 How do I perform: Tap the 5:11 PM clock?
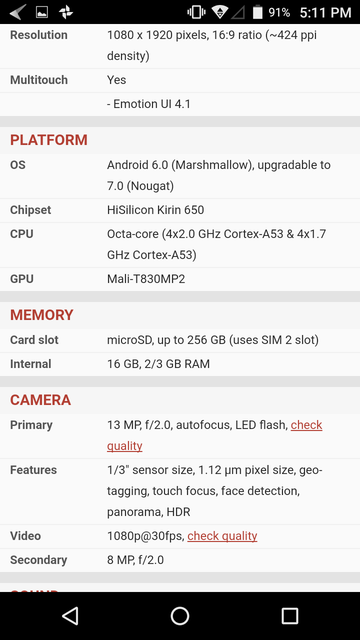[325, 13]
